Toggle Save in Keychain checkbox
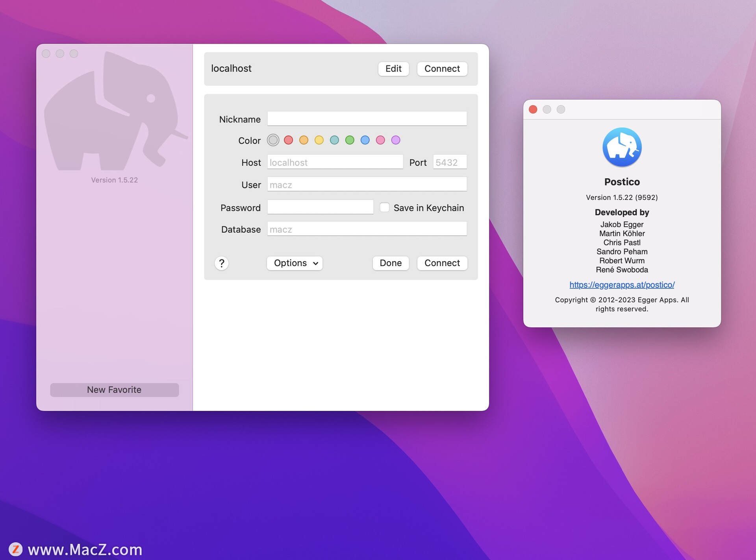Image resolution: width=756 pixels, height=560 pixels. (x=384, y=207)
